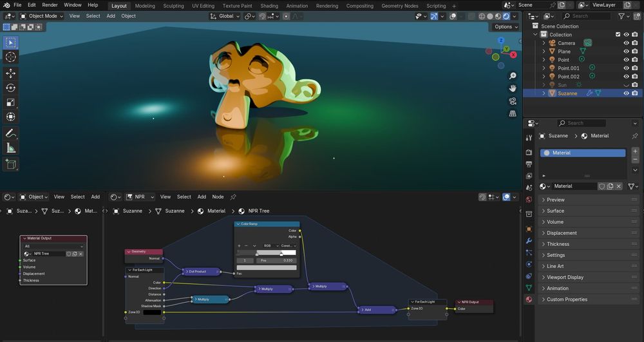Click Zone IO black color swatch
This screenshot has width=644, height=342.
click(152, 312)
